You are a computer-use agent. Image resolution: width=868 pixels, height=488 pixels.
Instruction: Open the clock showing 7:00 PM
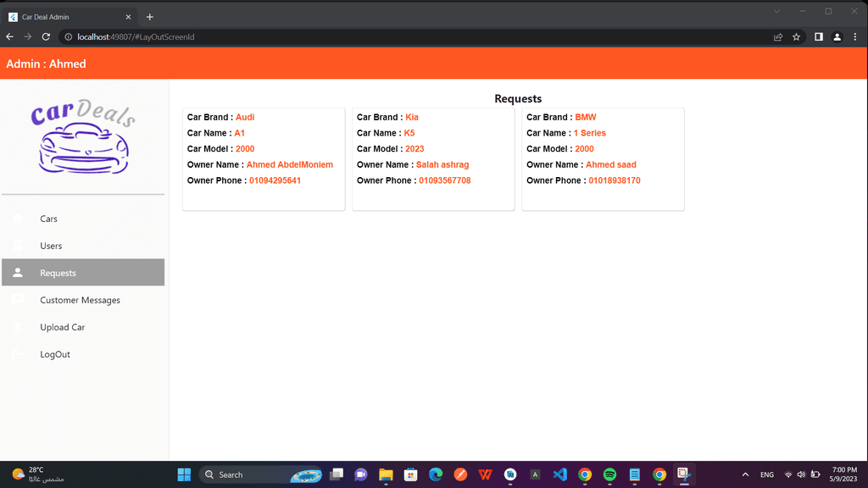[843, 474]
